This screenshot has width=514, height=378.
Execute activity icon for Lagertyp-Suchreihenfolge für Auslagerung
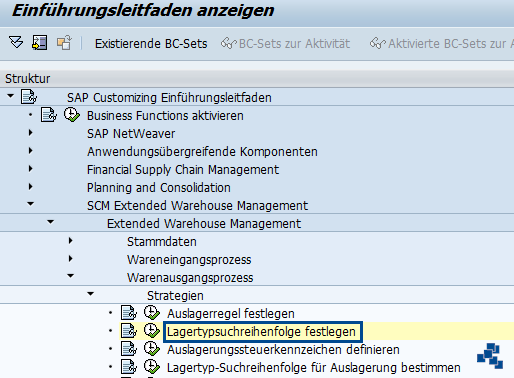pos(152,367)
